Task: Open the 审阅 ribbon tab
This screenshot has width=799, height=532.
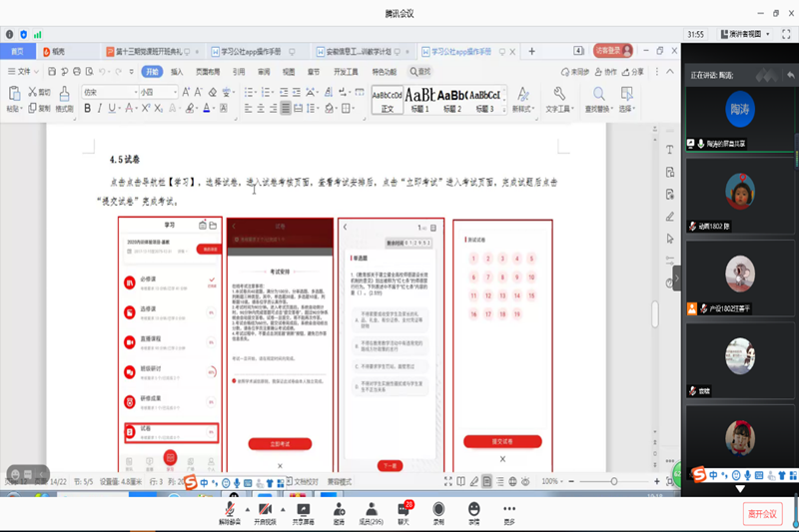Action: pos(264,72)
